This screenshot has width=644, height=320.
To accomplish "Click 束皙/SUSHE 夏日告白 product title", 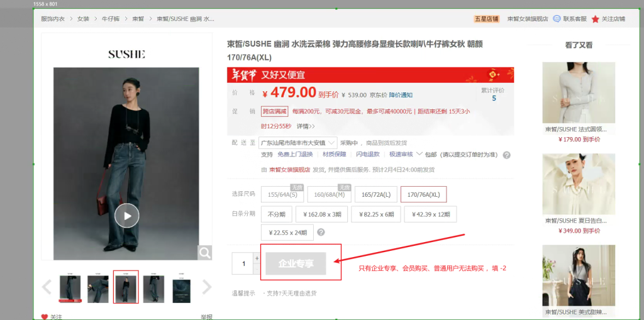I will click(576, 221).
